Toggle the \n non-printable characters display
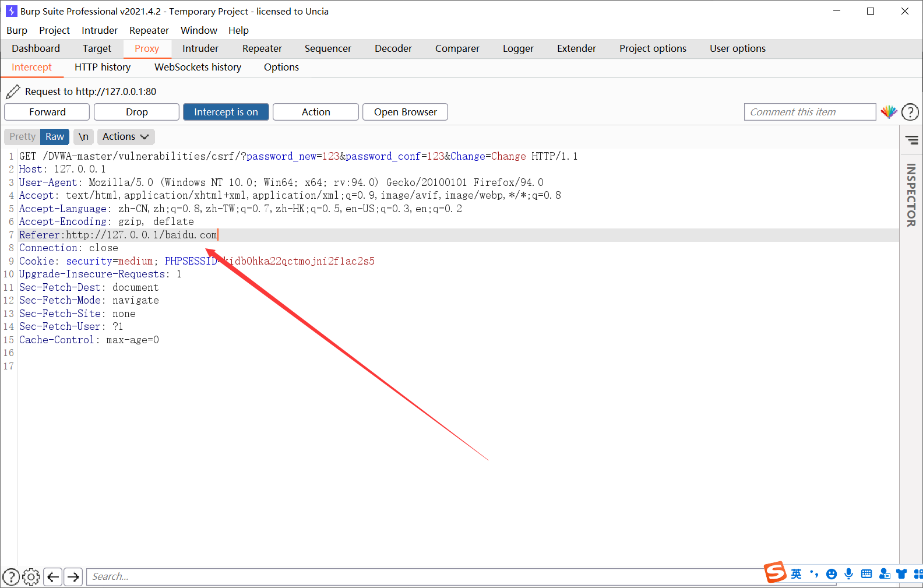Screen dimensions: 923x588 83,136
